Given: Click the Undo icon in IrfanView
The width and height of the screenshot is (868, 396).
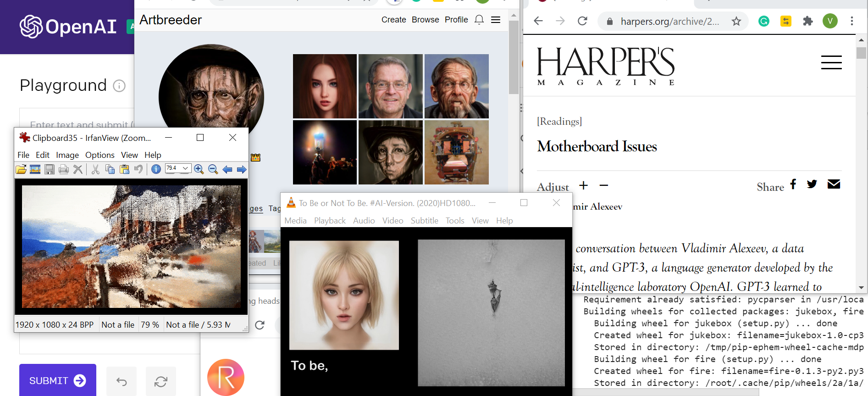Looking at the screenshot, I should (x=138, y=169).
